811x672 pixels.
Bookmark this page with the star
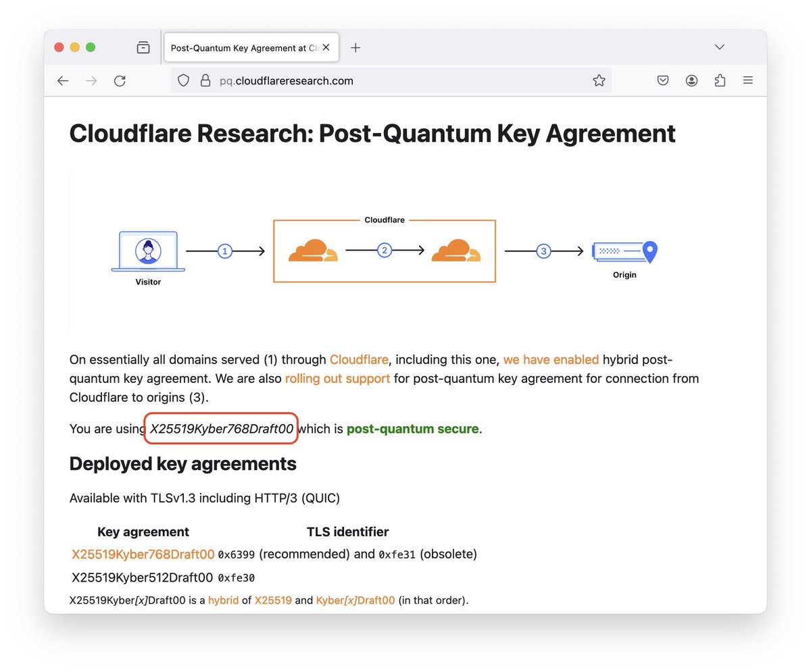(x=599, y=81)
